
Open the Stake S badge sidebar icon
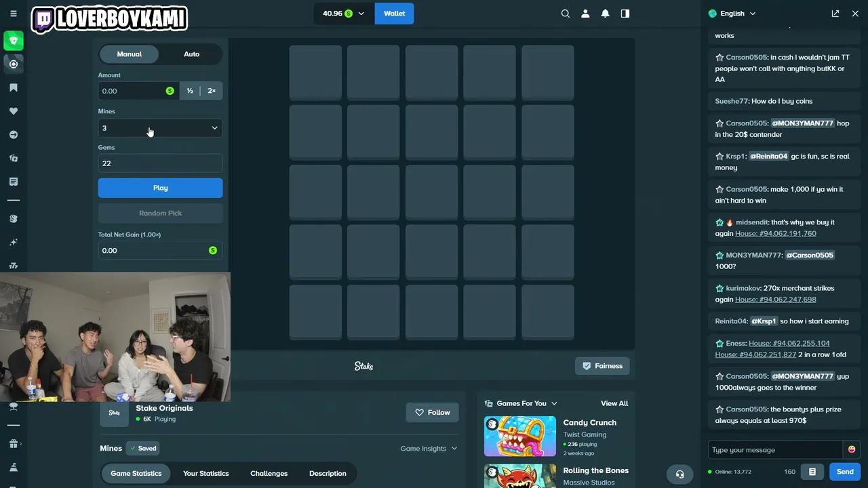click(13, 218)
